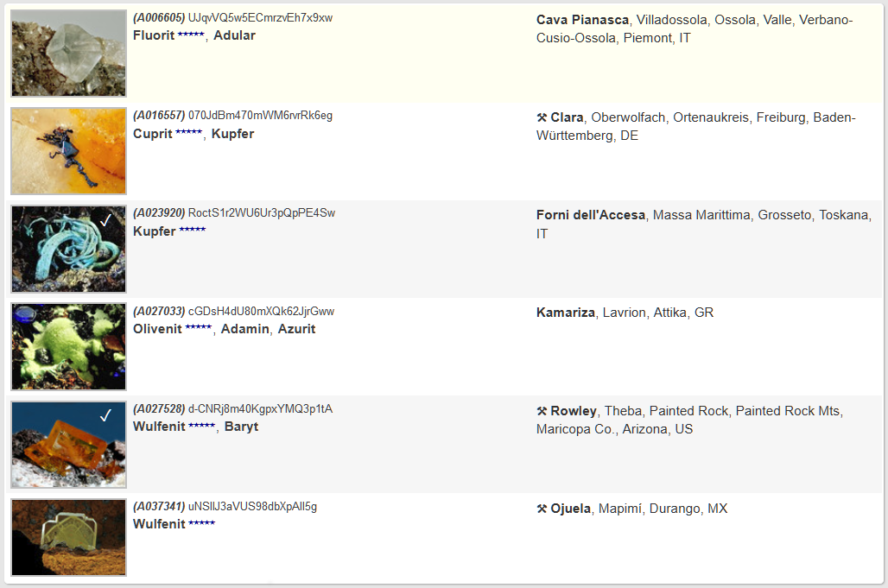This screenshot has height=588, width=888.
Task: Open the Adular mineral link
Action: 234,35
